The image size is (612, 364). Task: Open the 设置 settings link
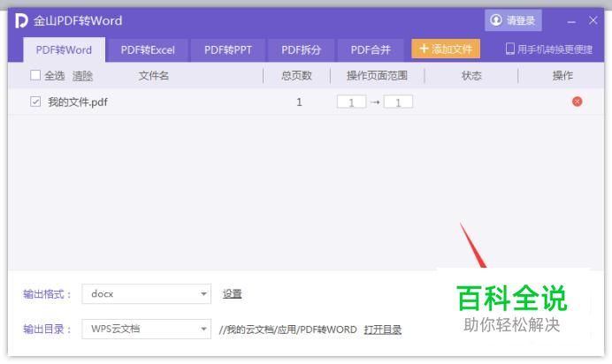coord(233,294)
